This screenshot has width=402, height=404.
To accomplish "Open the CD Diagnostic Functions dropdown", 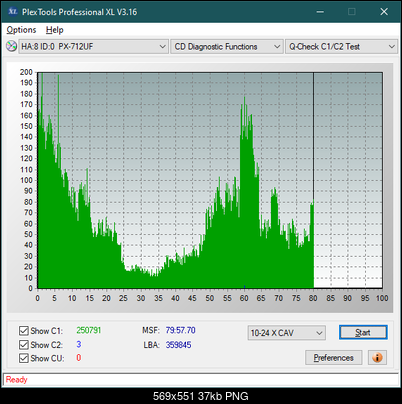I will [226, 47].
